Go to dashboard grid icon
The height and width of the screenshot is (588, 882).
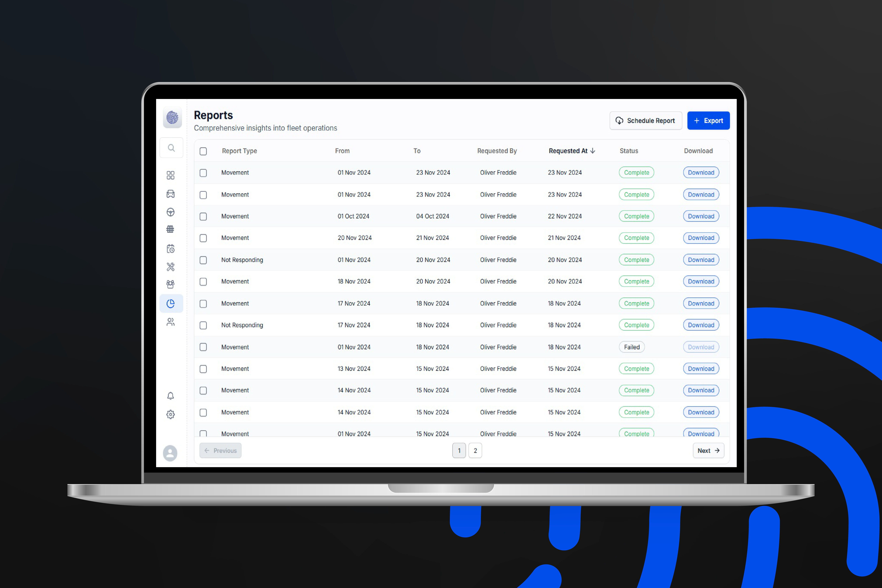pyautogui.click(x=171, y=175)
